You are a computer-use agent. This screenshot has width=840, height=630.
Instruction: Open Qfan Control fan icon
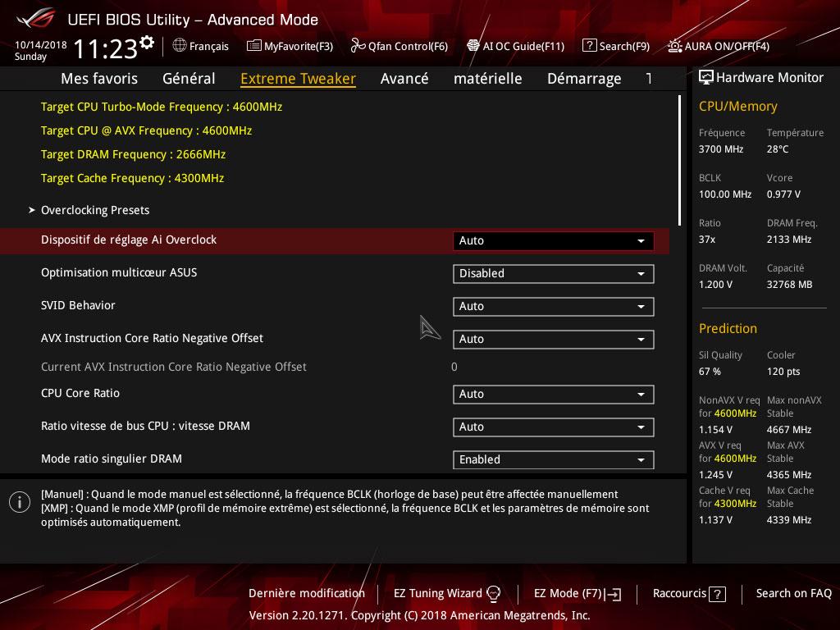[358, 46]
